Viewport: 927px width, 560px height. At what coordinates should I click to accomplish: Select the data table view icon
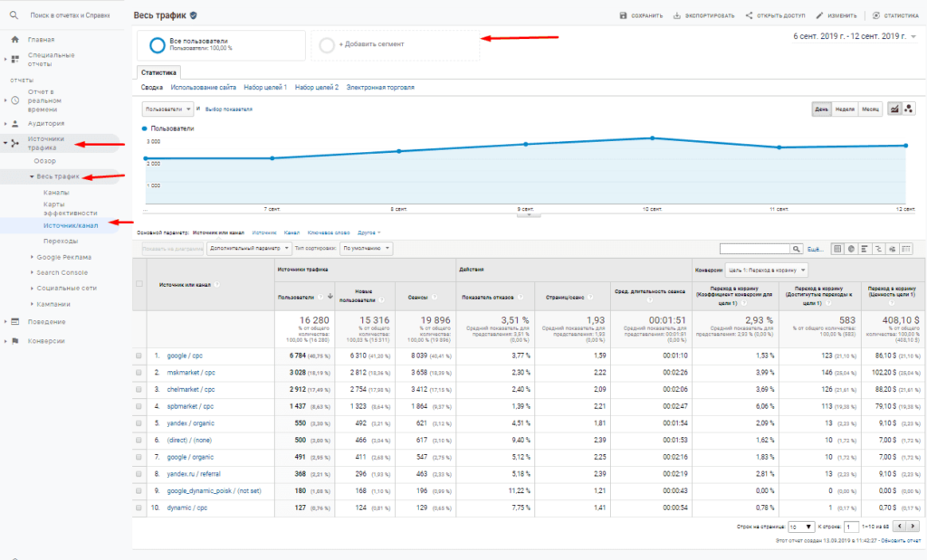[x=837, y=249]
